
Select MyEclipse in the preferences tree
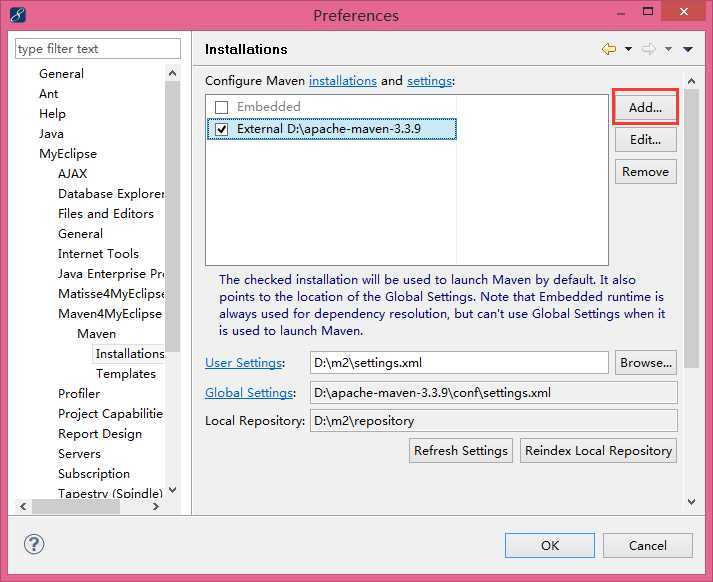[68, 154]
